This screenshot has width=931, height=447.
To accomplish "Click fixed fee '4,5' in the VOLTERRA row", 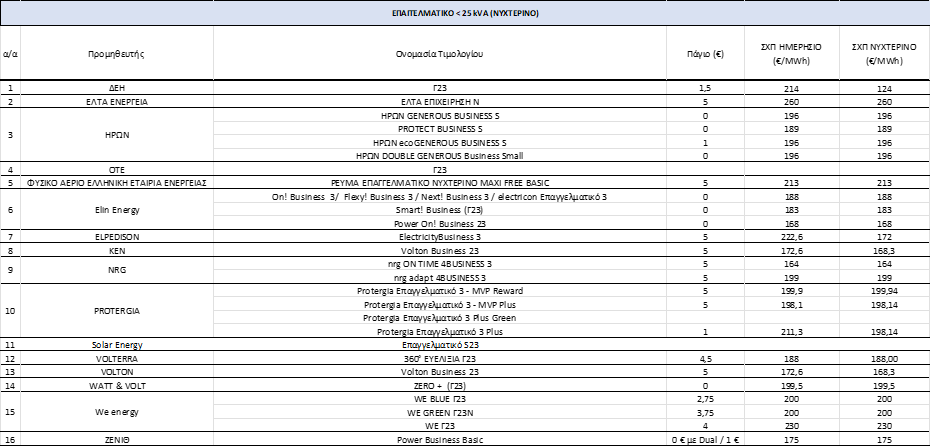I will (705, 359).
